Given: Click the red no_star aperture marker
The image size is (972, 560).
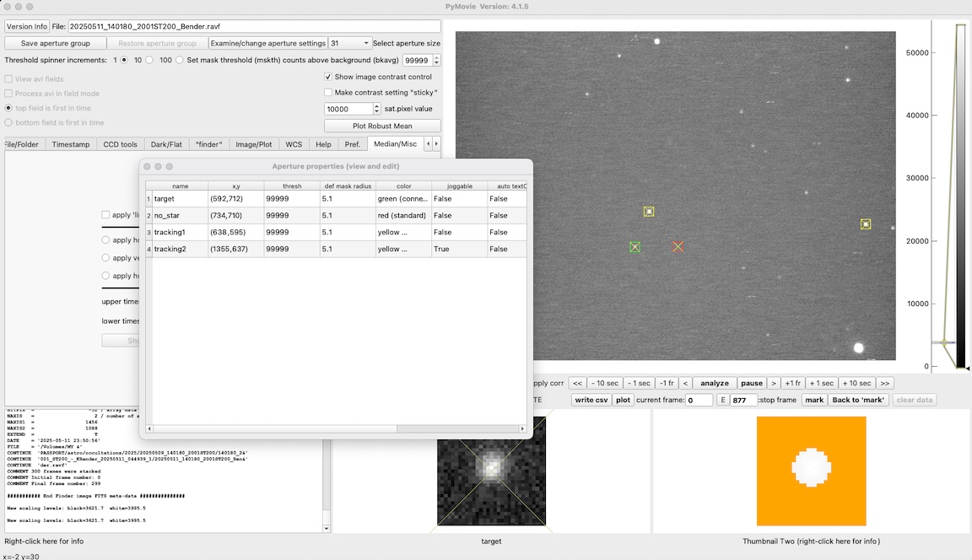Looking at the screenshot, I should point(678,246).
